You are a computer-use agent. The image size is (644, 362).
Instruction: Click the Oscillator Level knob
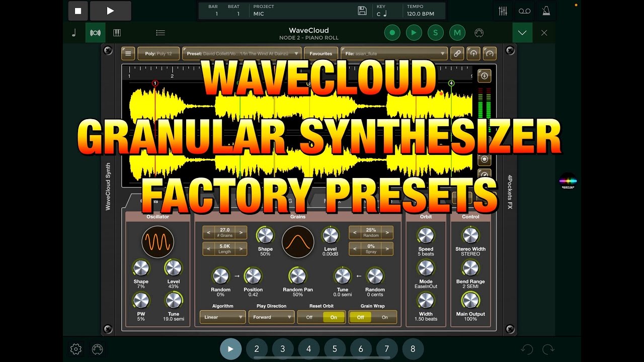coord(173,268)
